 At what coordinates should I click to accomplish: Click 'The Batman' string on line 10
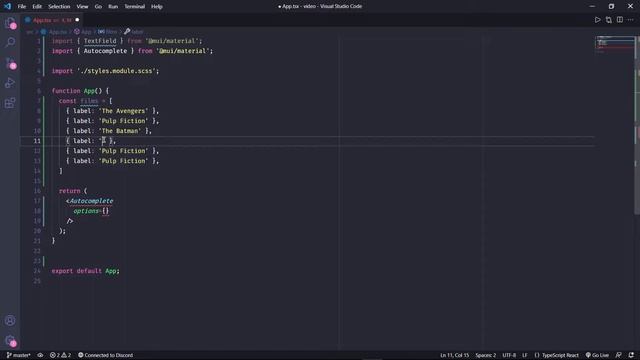(120, 131)
